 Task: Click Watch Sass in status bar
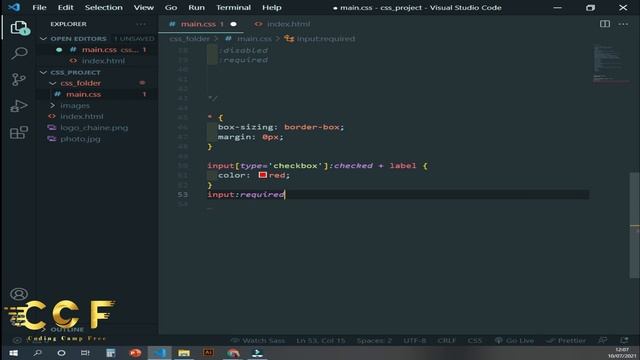tap(258, 340)
